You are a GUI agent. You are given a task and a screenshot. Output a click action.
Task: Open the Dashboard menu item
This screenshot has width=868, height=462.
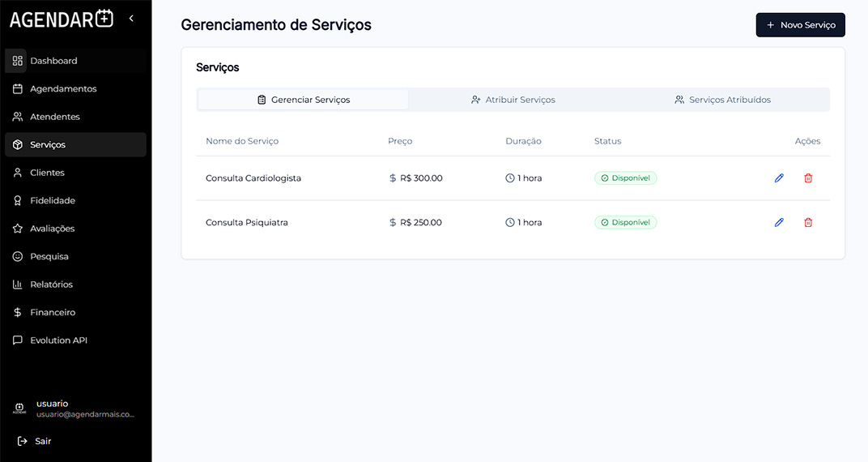click(76, 61)
